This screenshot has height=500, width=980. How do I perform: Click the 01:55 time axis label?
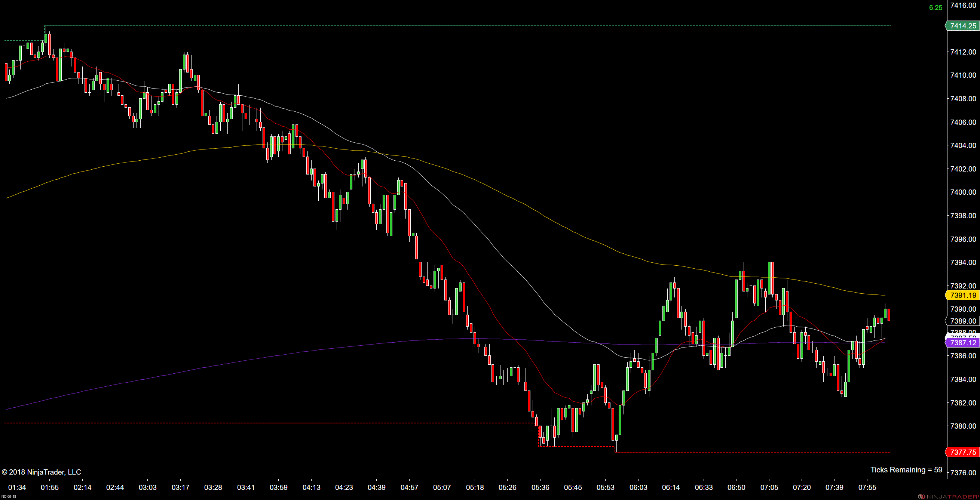tap(50, 487)
